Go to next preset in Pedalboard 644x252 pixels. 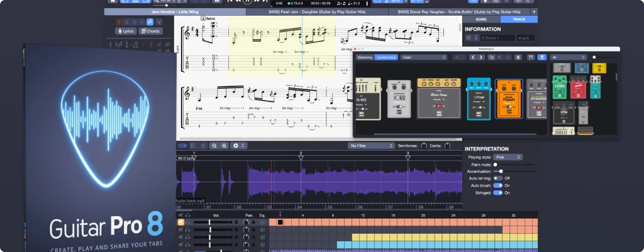coord(481,57)
